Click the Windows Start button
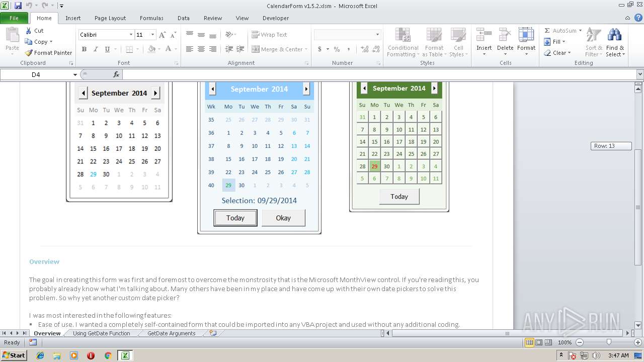644x362 pixels. pos(14,355)
